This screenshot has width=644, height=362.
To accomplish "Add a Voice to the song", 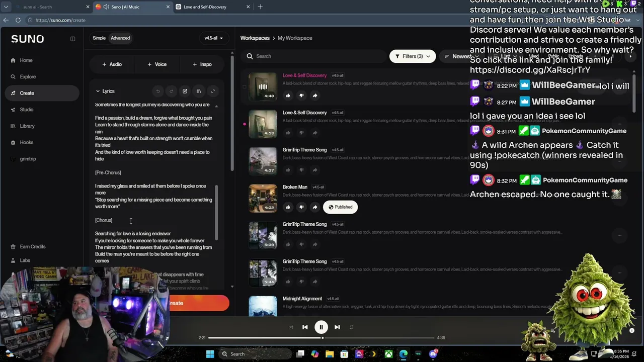I will 157,64.
